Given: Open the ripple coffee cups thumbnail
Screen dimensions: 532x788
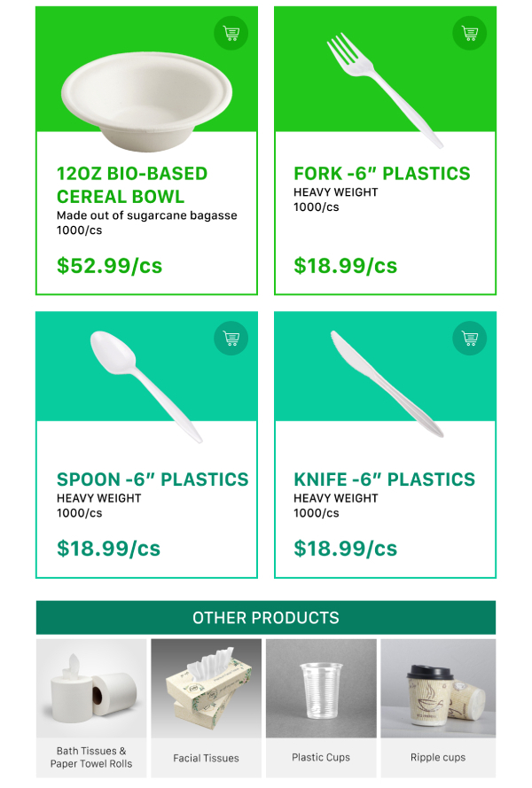Looking at the screenshot, I should point(438,689).
